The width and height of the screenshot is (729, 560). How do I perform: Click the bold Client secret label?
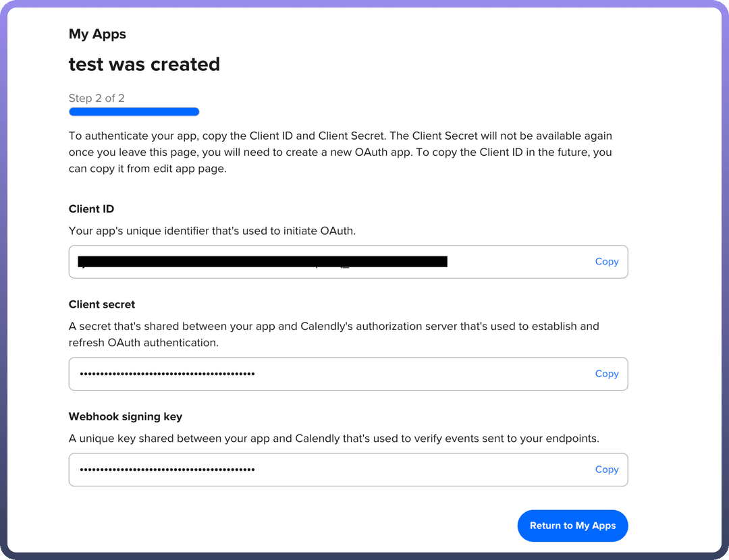coord(102,305)
